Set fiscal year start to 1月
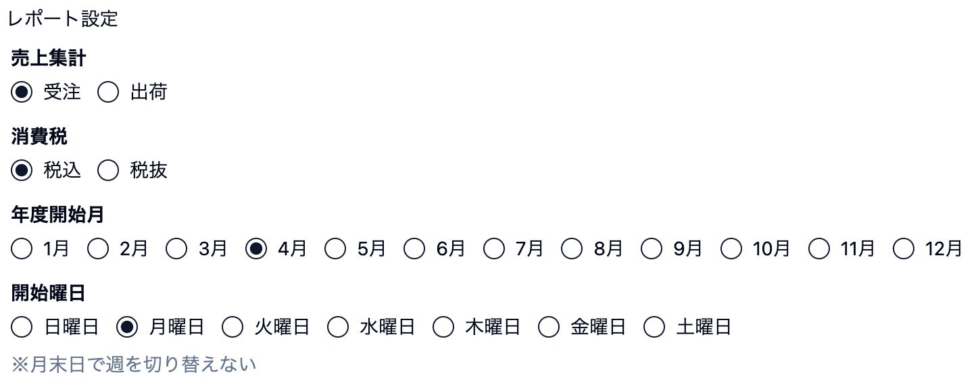This screenshot has width=980, height=389. (22, 249)
